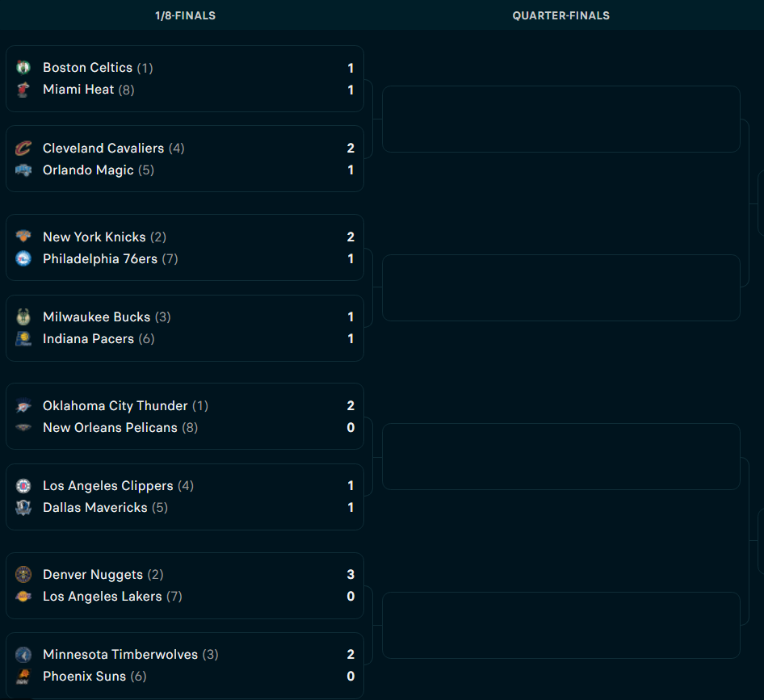Click the Orlando Magic logo icon
The width and height of the screenshot is (764, 700).
point(23,170)
